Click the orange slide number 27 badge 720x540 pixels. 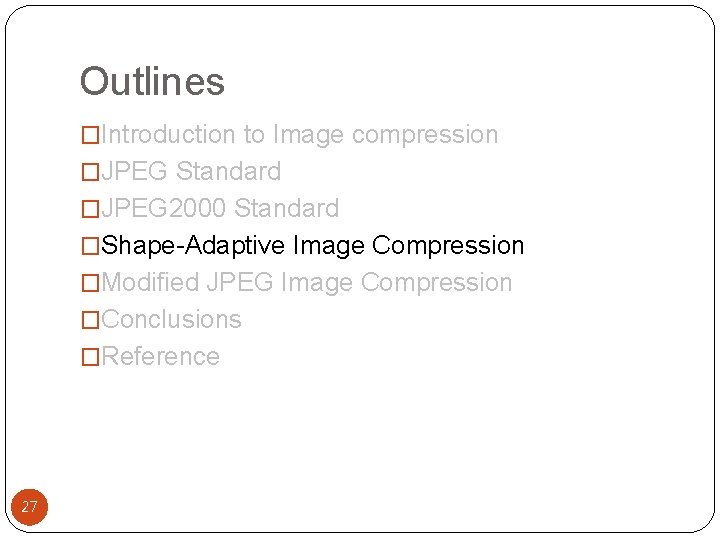29,507
